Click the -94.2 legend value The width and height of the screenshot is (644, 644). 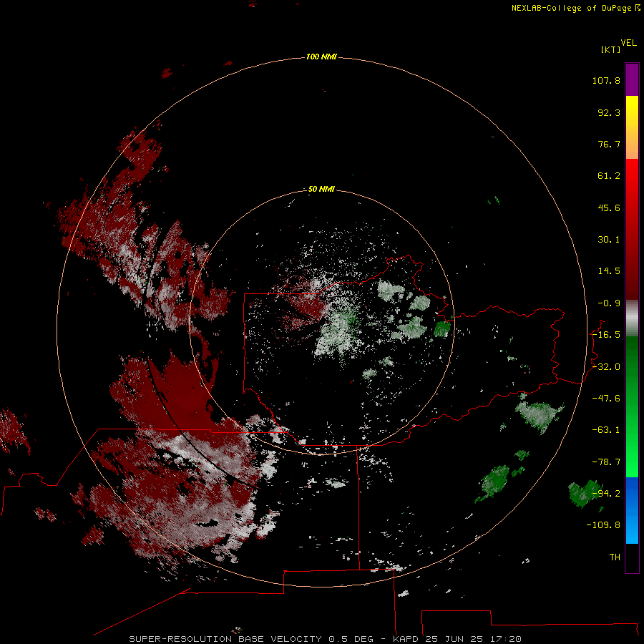point(606,493)
